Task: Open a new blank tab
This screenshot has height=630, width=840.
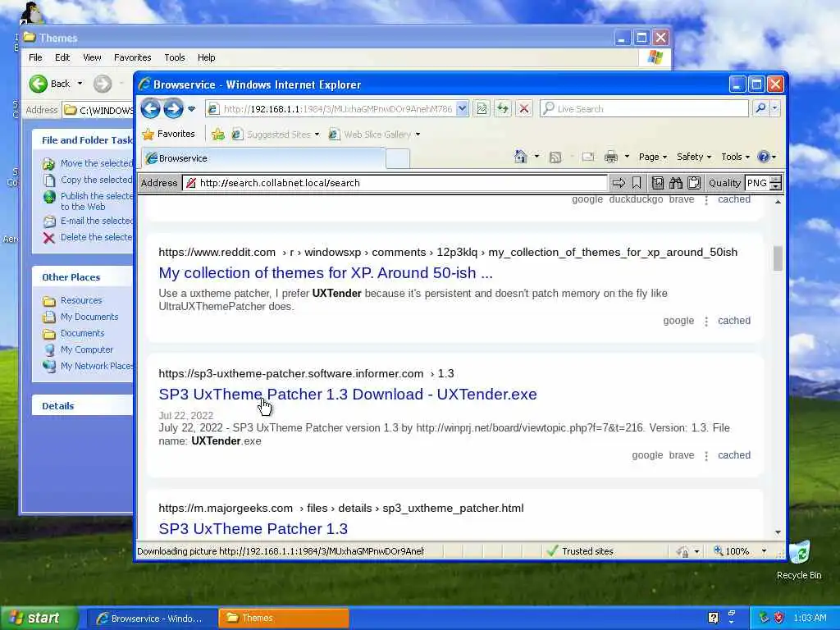Action: (398, 158)
